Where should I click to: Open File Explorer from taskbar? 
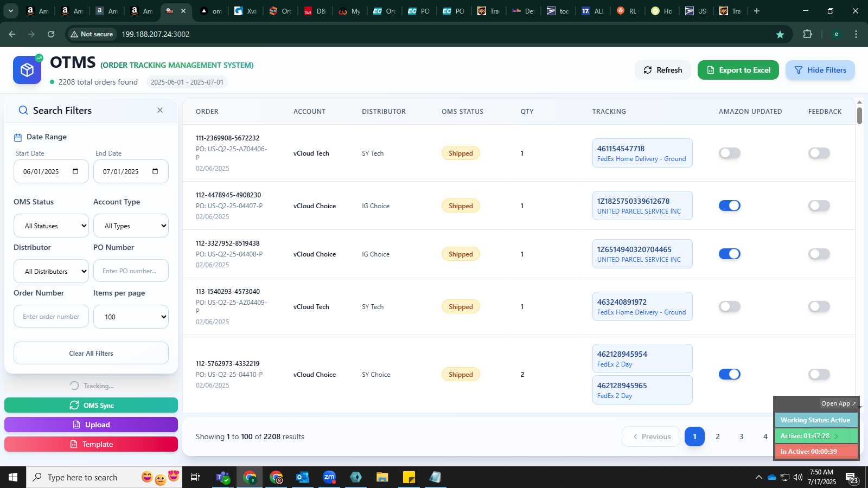[x=382, y=477]
